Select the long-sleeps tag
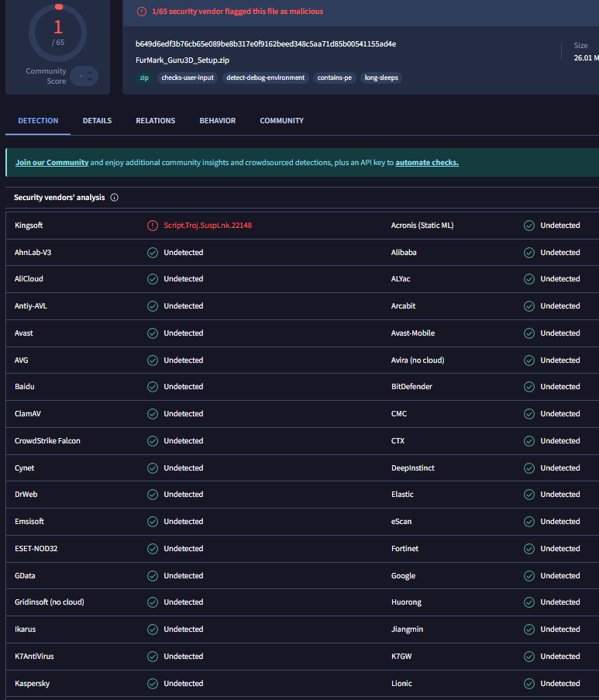The image size is (599, 700). [381, 78]
